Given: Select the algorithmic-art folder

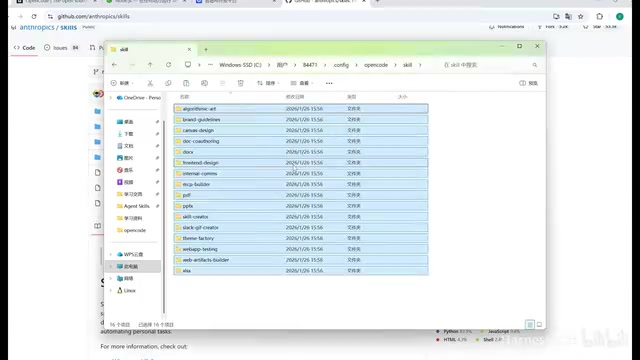Looking at the screenshot, I should pyautogui.click(x=301, y=109).
